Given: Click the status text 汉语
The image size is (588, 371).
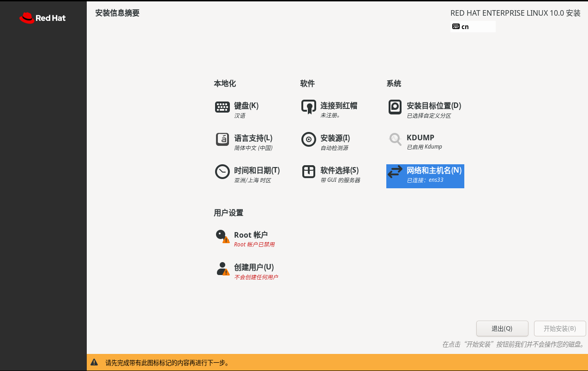Looking at the screenshot, I should click(240, 116).
